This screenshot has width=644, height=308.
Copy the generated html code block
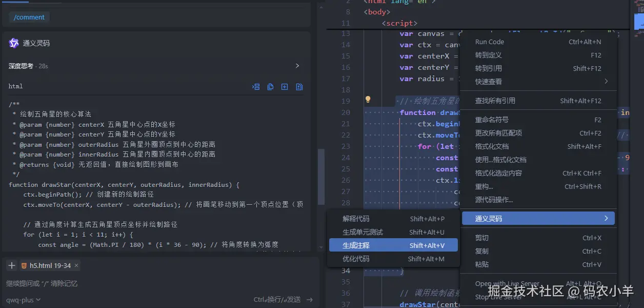270,87
